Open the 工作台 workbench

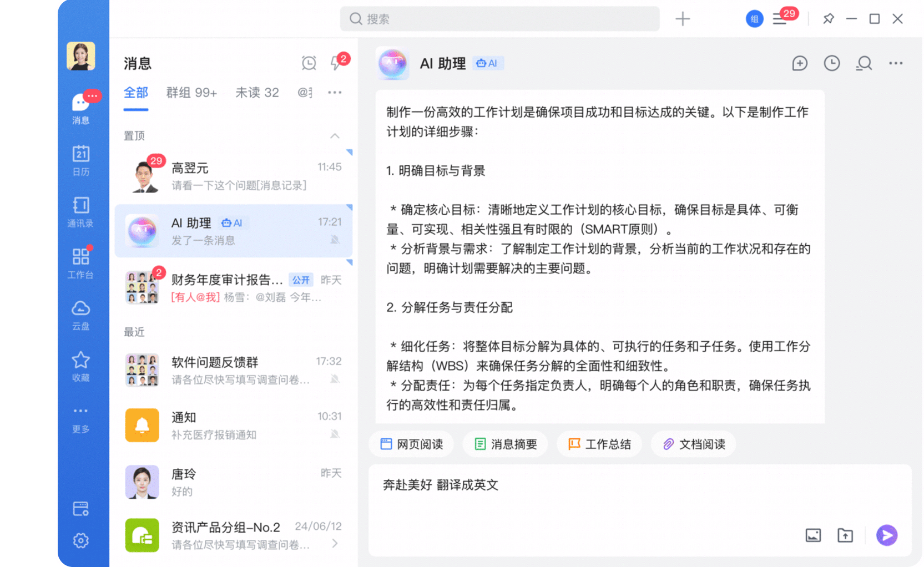[x=80, y=262]
